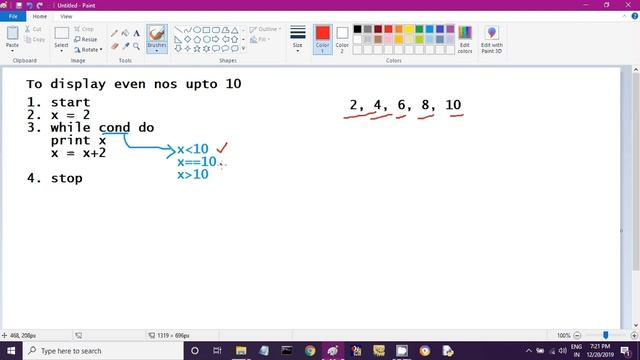This screenshot has height=360, width=640.
Task: Select the Fill with color bucket tool
Action: [x=125, y=33]
